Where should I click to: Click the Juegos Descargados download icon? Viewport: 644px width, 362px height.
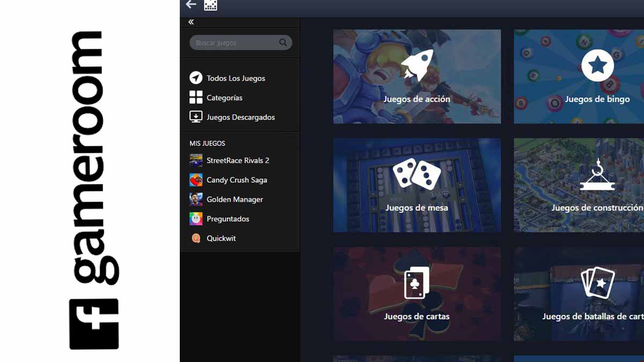[196, 116]
